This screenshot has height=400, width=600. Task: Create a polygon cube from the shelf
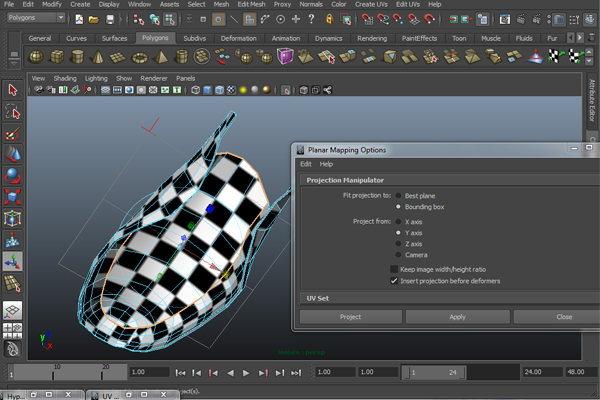pos(57,57)
